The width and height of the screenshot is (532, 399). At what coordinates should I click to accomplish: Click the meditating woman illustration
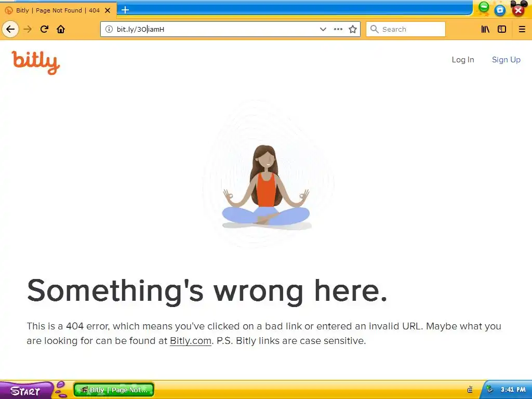point(266,187)
